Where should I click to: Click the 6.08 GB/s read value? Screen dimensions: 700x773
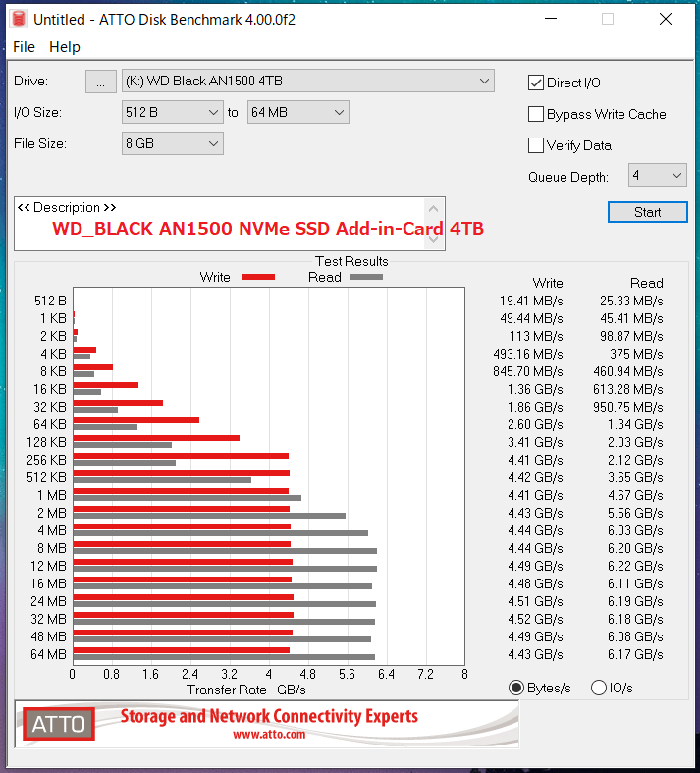click(x=635, y=636)
